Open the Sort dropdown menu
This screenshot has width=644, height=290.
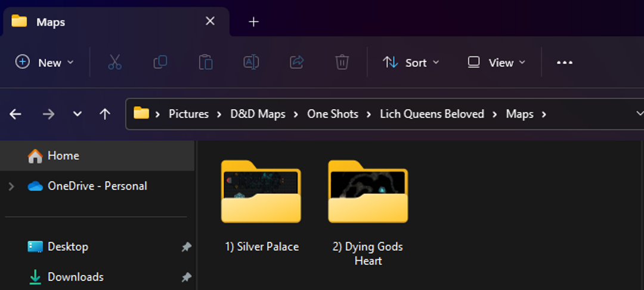pos(411,63)
